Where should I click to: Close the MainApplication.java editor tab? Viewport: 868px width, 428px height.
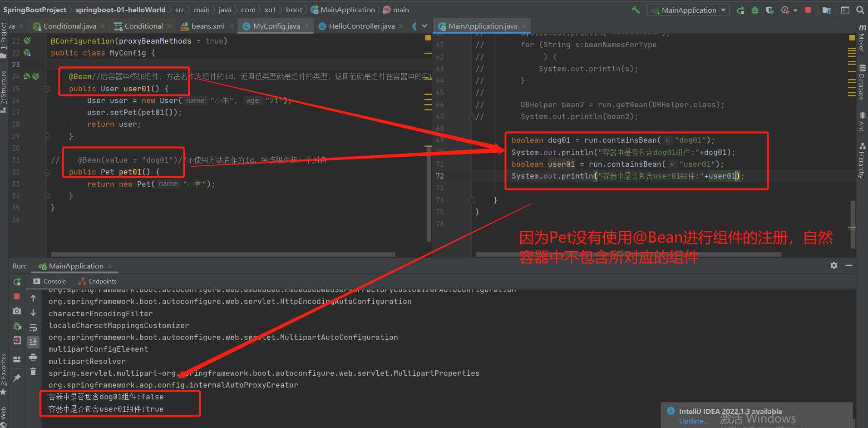point(524,26)
